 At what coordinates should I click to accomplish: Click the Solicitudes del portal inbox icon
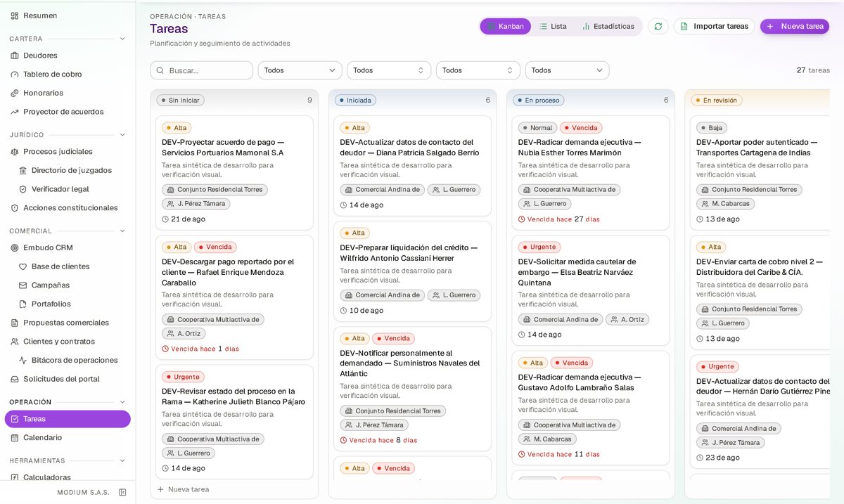[x=15, y=379]
